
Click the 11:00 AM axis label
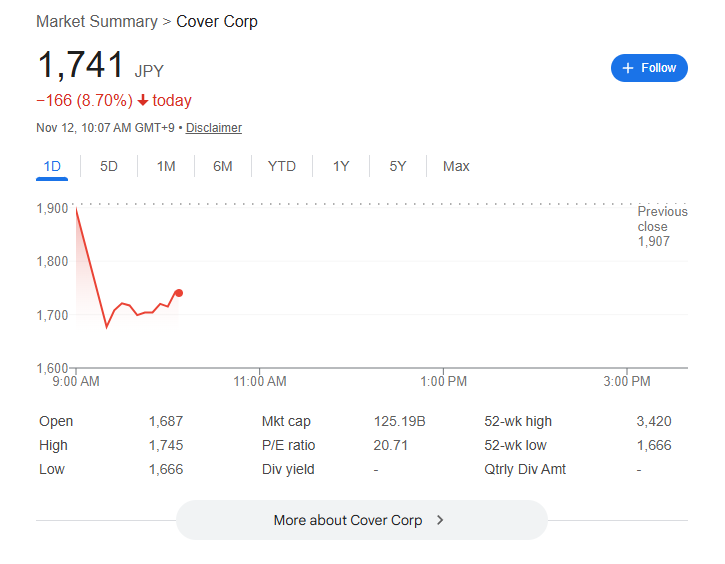point(260,381)
